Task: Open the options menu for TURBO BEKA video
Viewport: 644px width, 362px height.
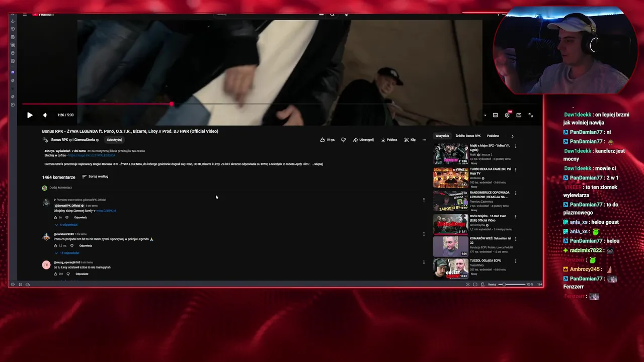Action: (x=515, y=170)
